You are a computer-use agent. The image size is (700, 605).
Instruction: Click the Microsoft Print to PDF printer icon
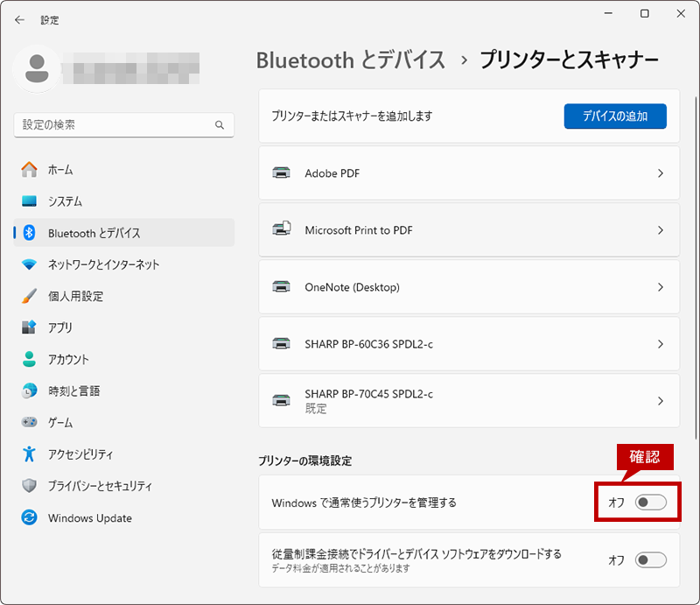[282, 230]
